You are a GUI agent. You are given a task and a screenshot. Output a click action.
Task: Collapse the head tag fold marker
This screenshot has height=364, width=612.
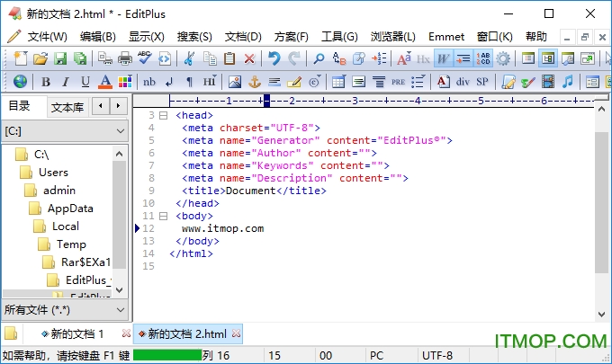click(x=164, y=115)
